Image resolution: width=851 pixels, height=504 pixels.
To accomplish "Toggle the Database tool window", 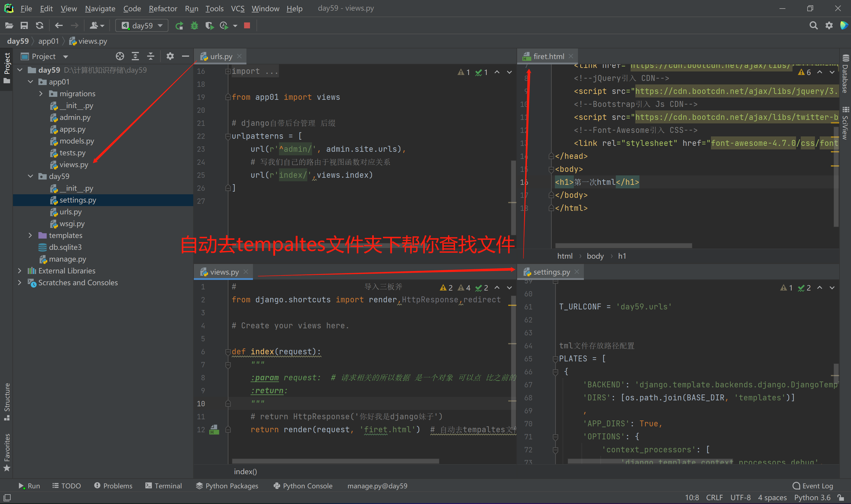I will click(846, 74).
